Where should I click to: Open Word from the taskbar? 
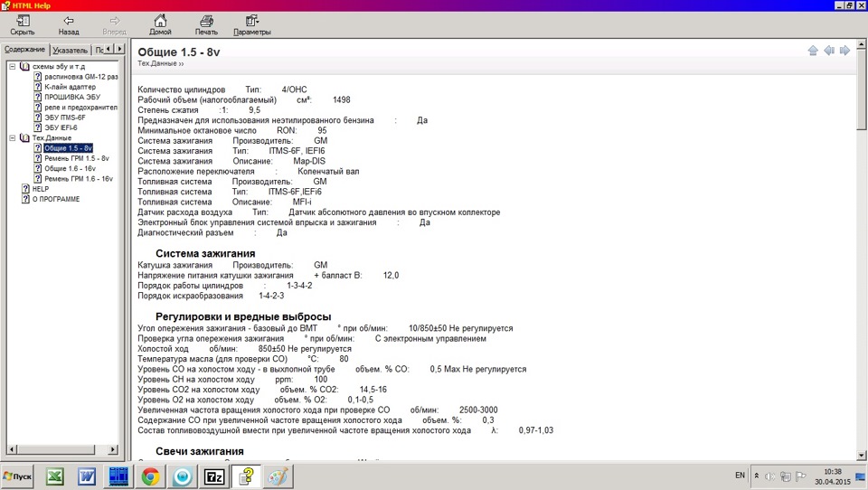pyautogui.click(x=87, y=476)
